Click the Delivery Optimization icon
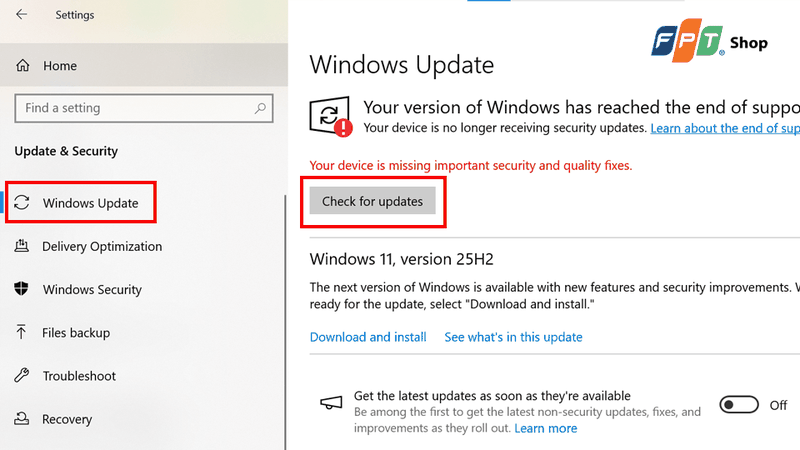The width and height of the screenshot is (800, 450). [21, 246]
